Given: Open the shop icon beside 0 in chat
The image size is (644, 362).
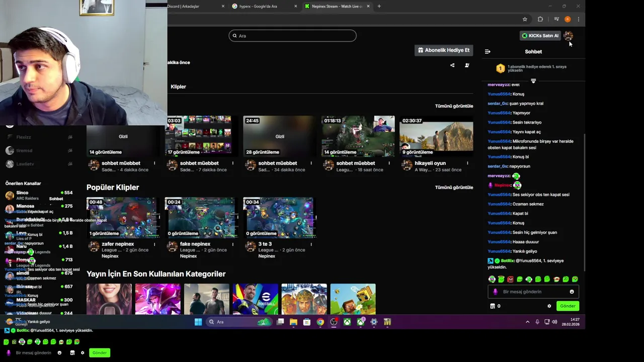Looking at the screenshot, I should tap(492, 306).
